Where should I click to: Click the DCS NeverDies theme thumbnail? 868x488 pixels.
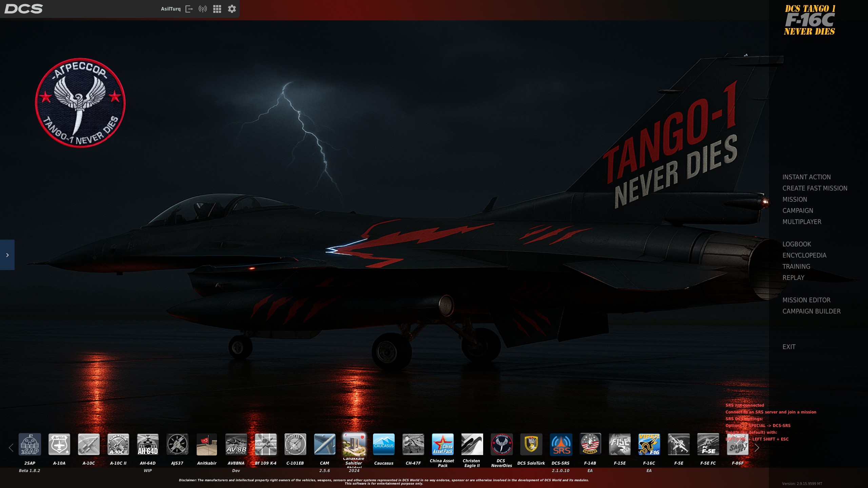pos(501,444)
